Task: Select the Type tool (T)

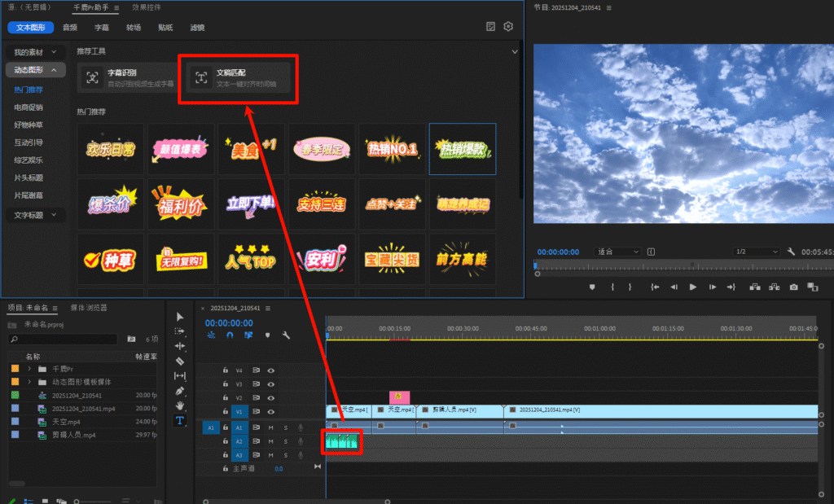Action: (x=180, y=420)
